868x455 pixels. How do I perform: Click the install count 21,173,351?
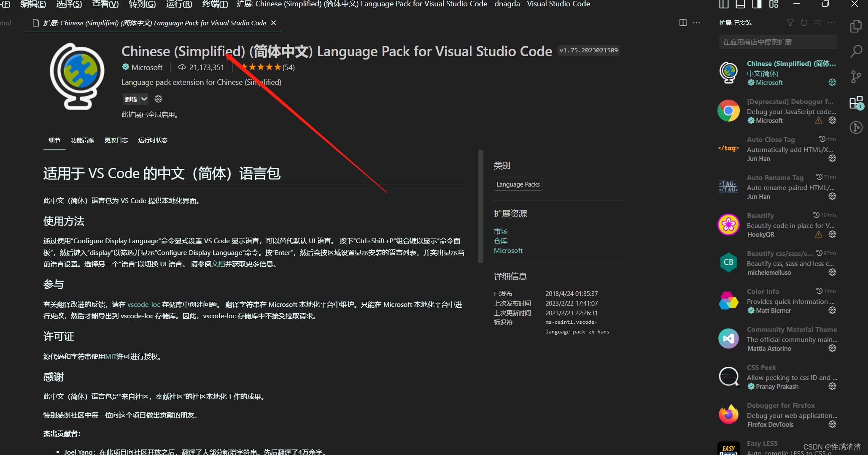(201, 67)
